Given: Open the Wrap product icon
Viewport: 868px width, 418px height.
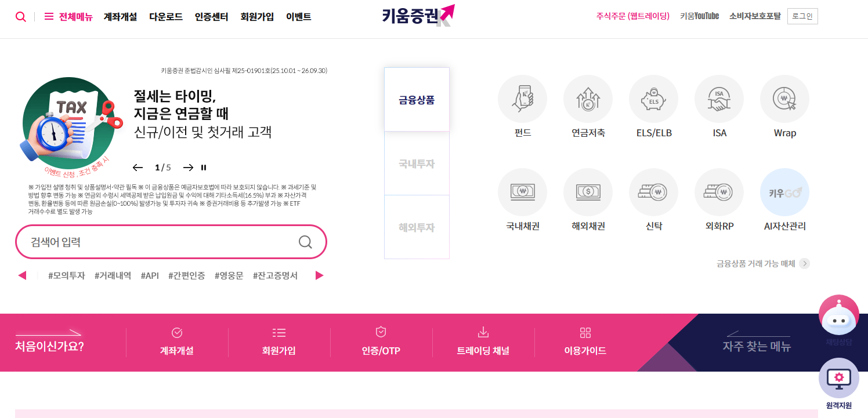Looking at the screenshot, I should point(784,99).
